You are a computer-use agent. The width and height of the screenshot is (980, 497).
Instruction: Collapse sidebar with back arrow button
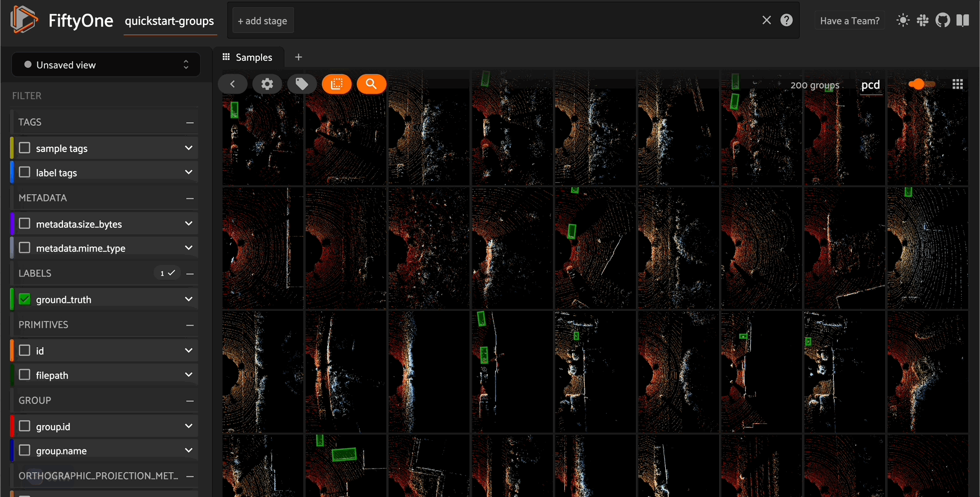(233, 84)
